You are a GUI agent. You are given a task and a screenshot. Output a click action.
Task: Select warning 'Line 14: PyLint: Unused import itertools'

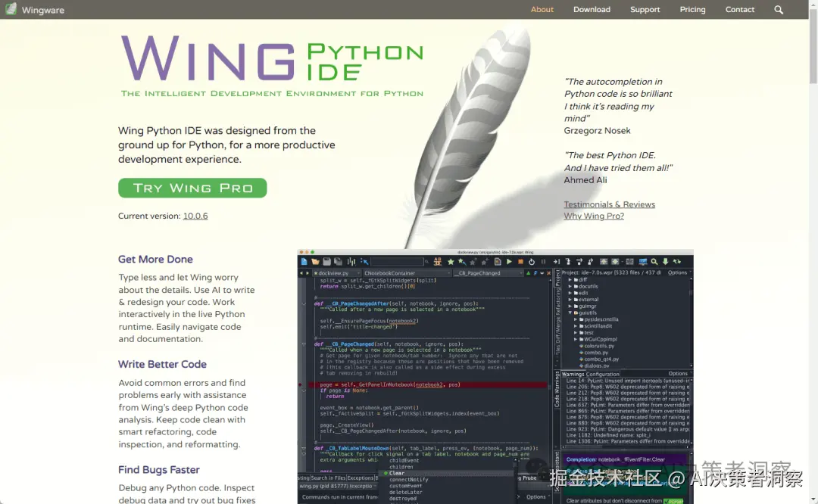[x=628, y=381]
